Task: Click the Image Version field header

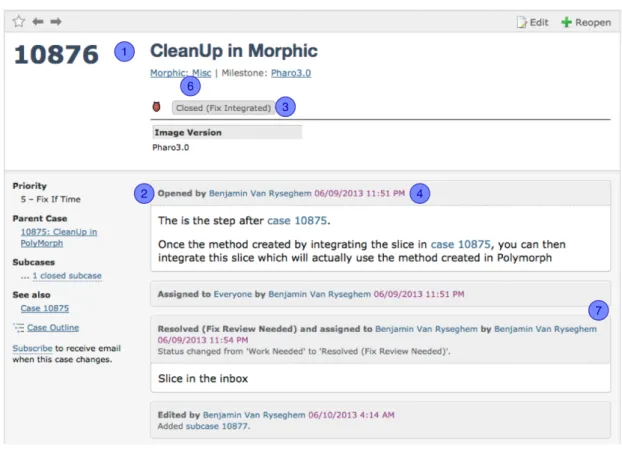Action: click(x=227, y=132)
